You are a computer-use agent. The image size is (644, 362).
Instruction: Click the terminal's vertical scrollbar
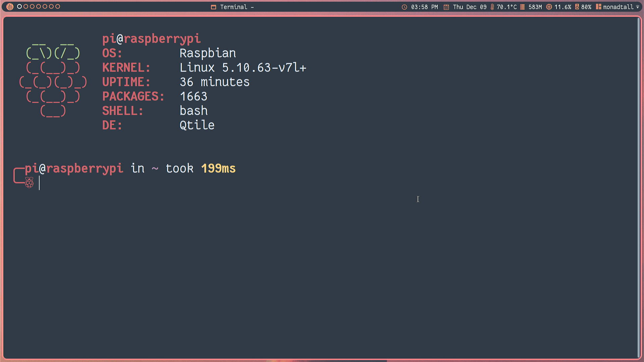click(638, 188)
